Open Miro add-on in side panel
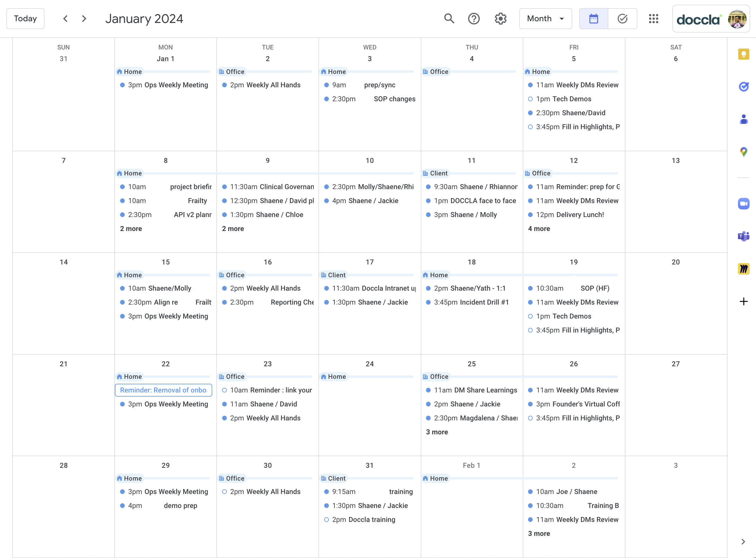This screenshot has height=558, width=756. pyautogui.click(x=743, y=269)
